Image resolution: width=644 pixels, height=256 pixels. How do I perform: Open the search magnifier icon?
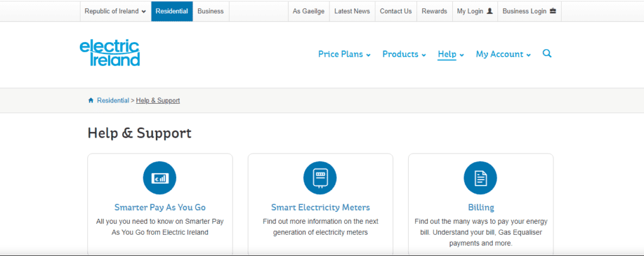click(547, 53)
